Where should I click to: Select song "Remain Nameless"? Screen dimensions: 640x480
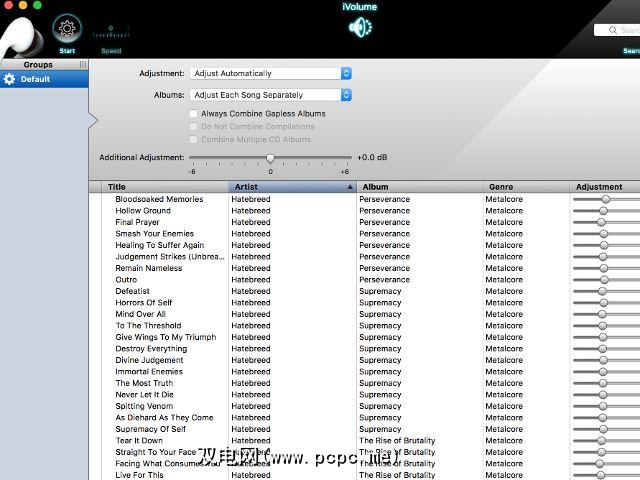click(149, 268)
